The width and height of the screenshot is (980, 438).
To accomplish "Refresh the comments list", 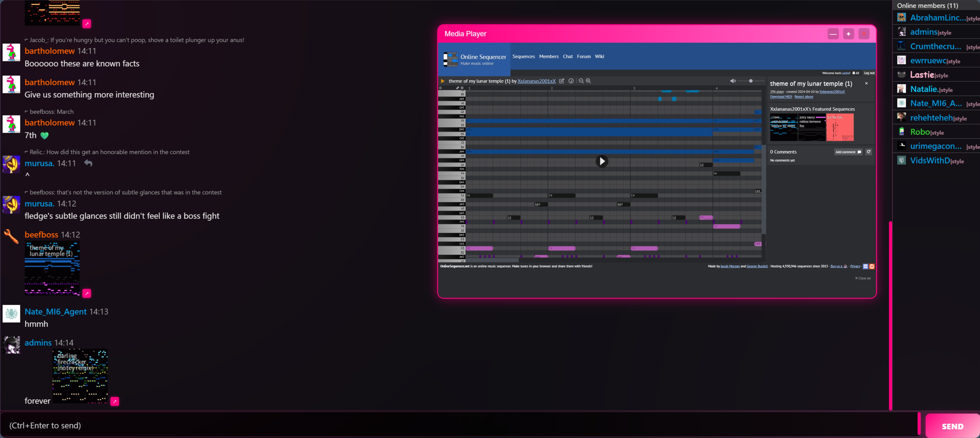I will 869,152.
